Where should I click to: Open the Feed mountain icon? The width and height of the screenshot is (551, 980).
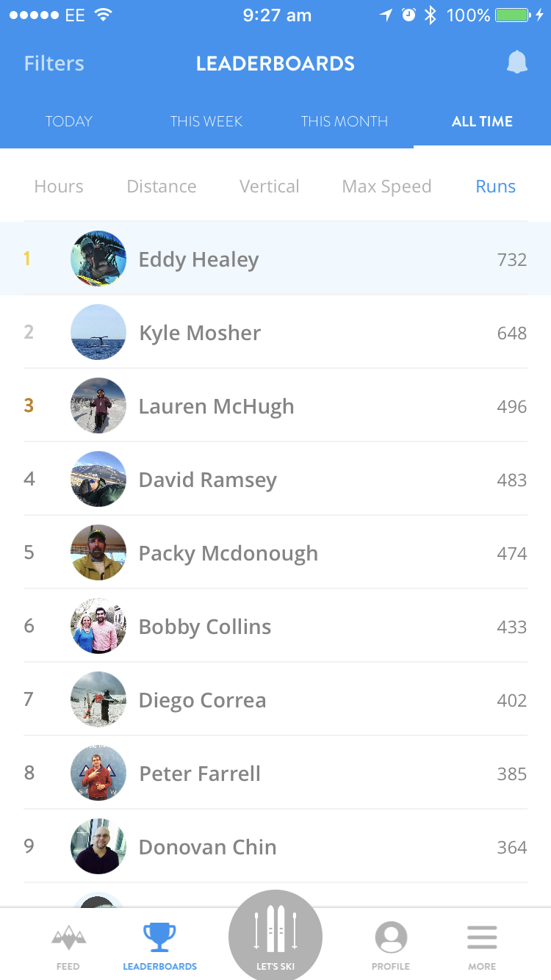68,938
